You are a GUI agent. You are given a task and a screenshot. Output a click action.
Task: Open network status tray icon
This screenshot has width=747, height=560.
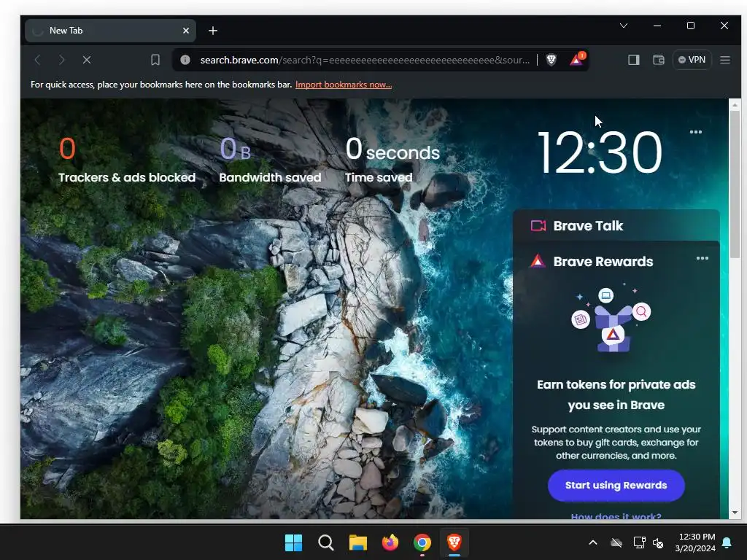coord(639,542)
